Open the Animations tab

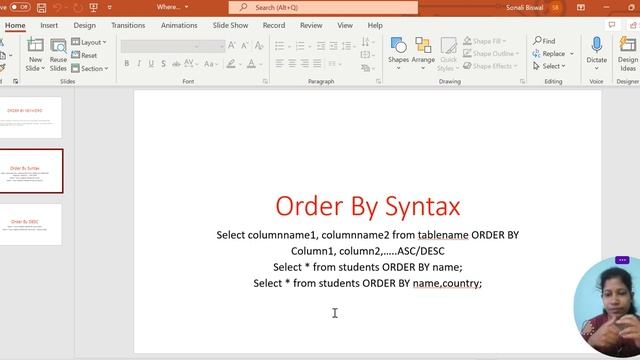pyautogui.click(x=179, y=25)
